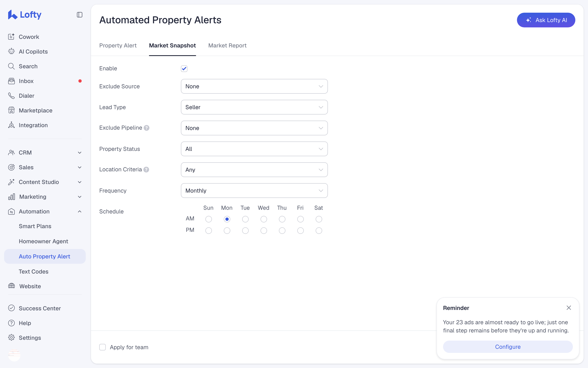Show Location Criteria help tooltip icon

pos(146,170)
